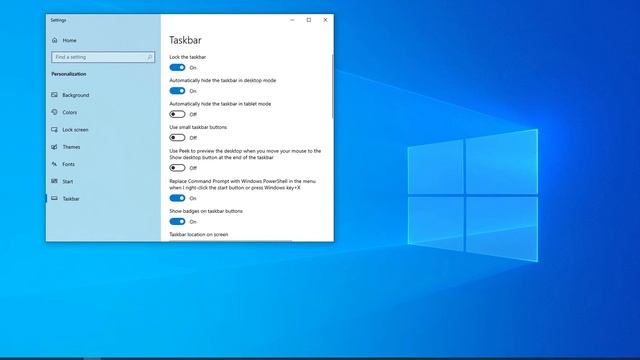The image size is (640, 360).
Task: Turn off Lock the taskbar switch
Action: tap(177, 67)
